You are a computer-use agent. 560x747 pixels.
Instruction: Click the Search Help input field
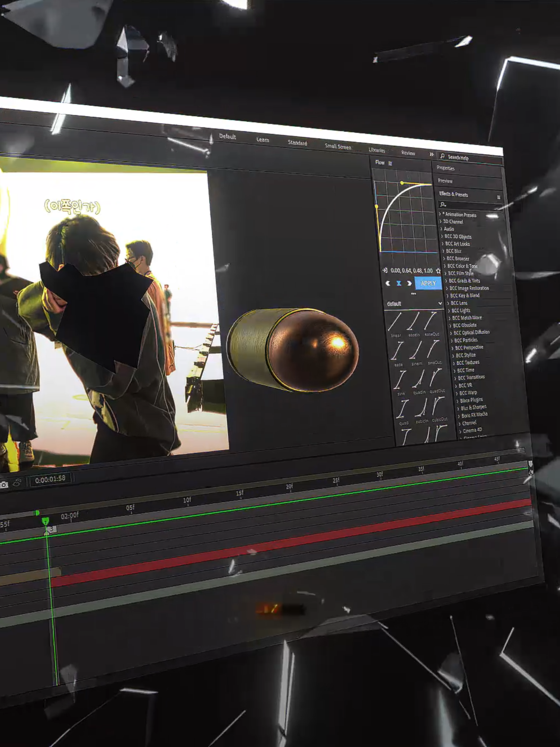coord(470,158)
